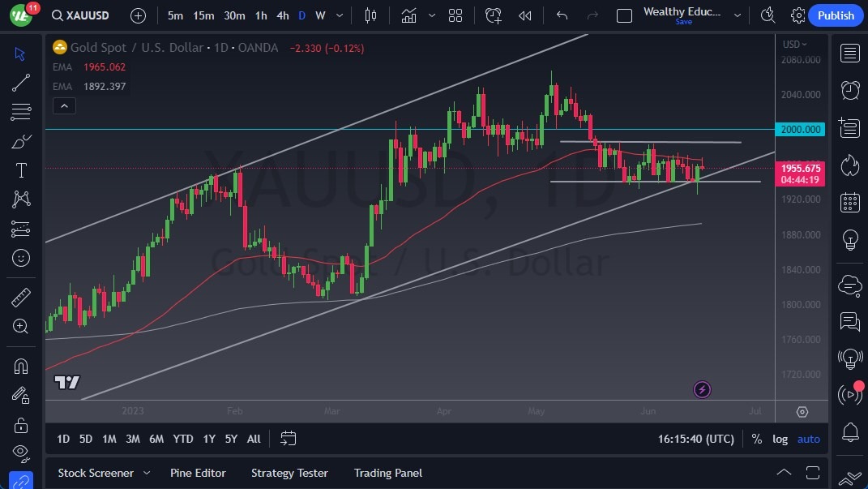This screenshot has height=489, width=868.
Task: Open the chats panel
Action: (849, 321)
